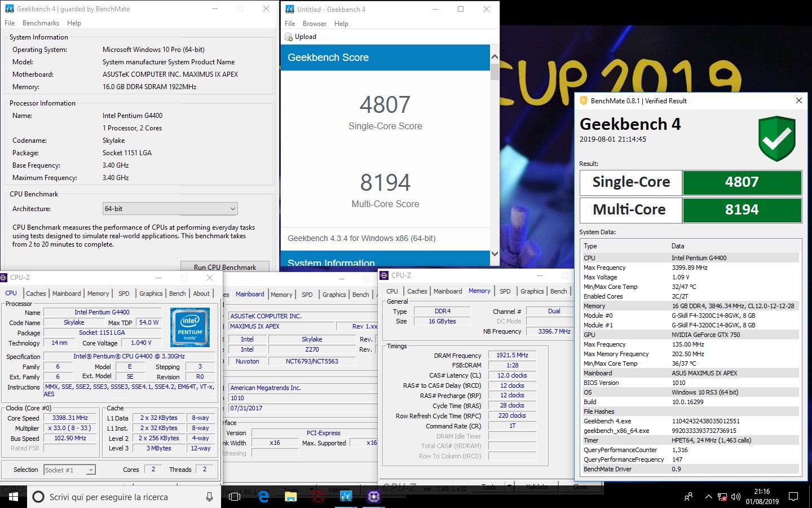
Task: Open the Windows Start menu
Action: 14,497
